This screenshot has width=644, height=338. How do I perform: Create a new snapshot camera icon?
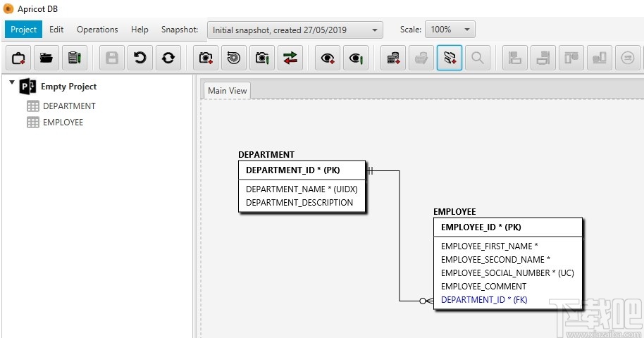[x=206, y=58]
